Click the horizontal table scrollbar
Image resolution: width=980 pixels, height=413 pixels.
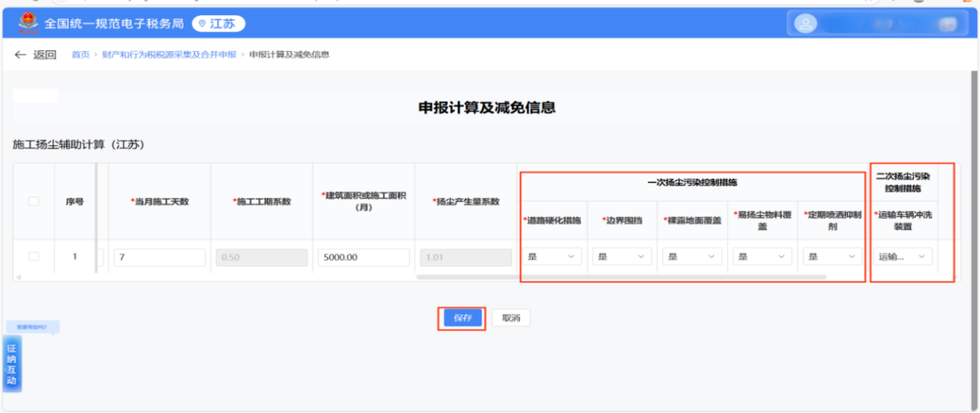pyautogui.click(x=621, y=277)
